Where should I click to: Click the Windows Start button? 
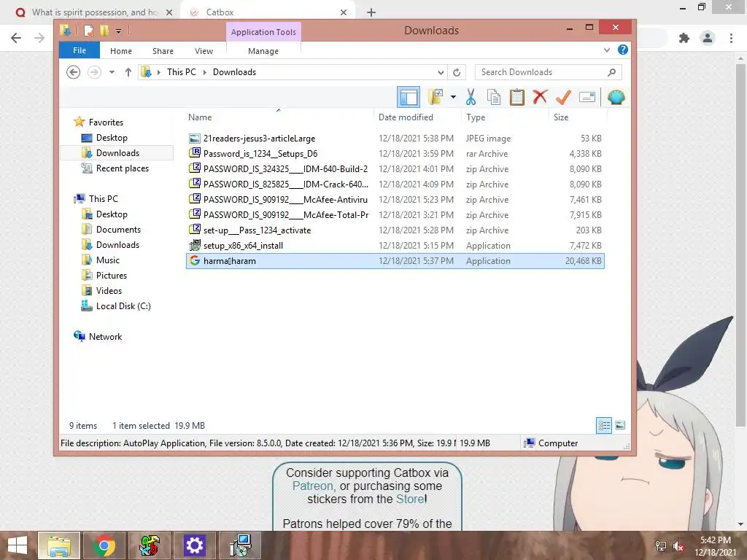(x=18, y=545)
